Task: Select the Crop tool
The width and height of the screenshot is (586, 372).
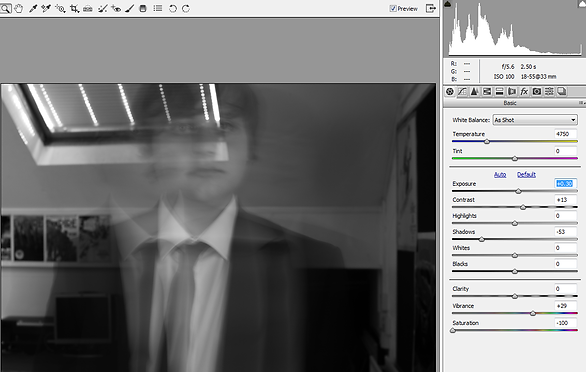Action: [x=74, y=8]
